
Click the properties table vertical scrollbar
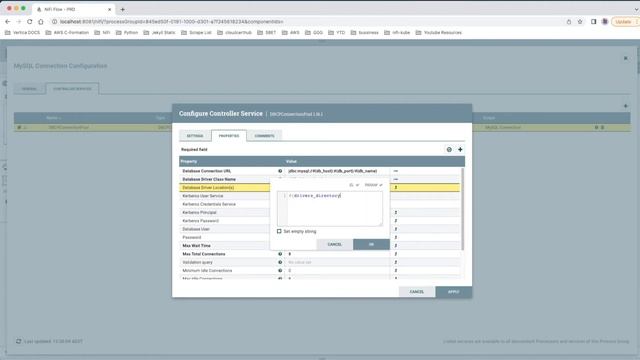462,209
